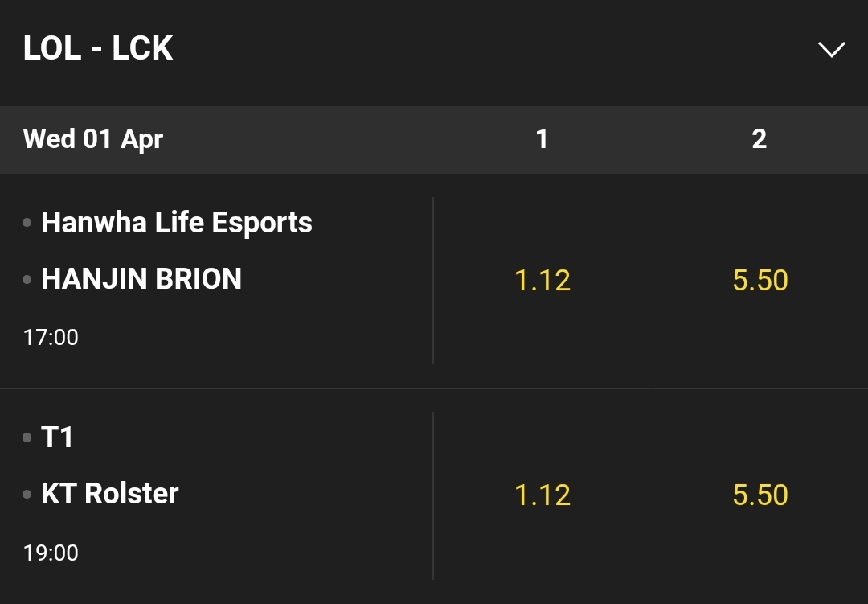Tap the 17:00 match start time
The image size is (868, 604).
coord(51,337)
